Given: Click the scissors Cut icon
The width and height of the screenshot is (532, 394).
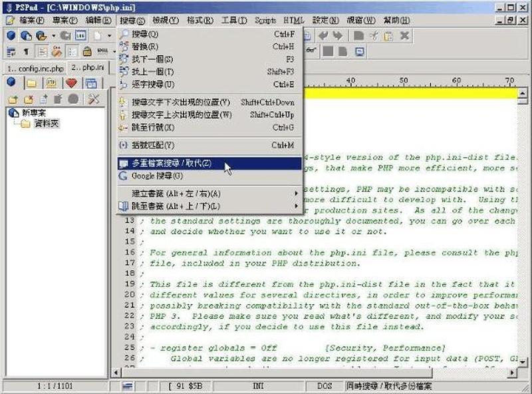Looking at the screenshot, I should point(374,35).
